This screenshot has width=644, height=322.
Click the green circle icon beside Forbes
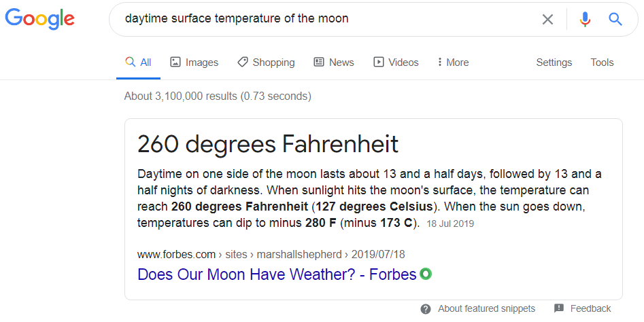(426, 274)
